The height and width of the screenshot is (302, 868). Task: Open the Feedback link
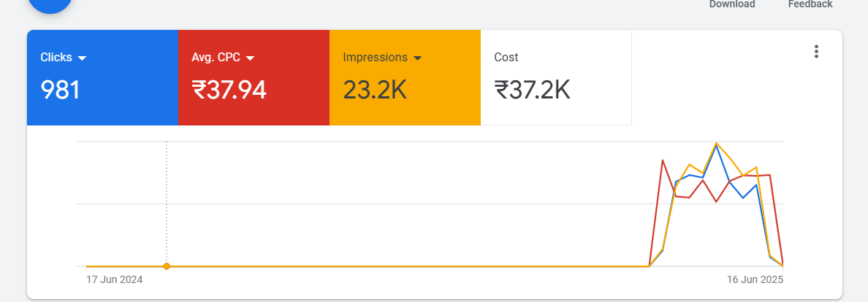click(x=810, y=4)
